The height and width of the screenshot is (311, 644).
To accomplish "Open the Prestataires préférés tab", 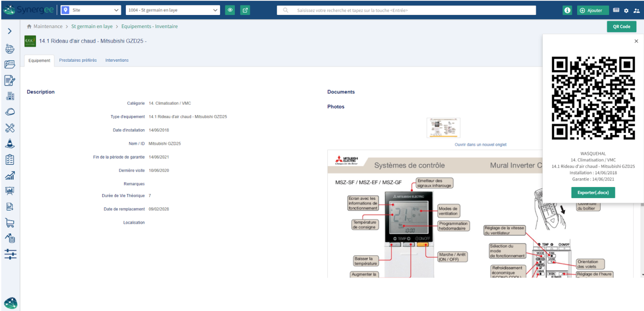I will 78,60.
